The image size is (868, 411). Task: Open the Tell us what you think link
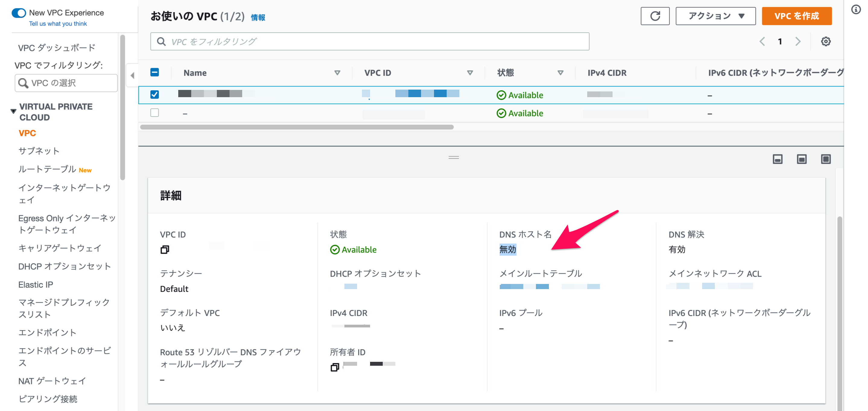pos(58,24)
